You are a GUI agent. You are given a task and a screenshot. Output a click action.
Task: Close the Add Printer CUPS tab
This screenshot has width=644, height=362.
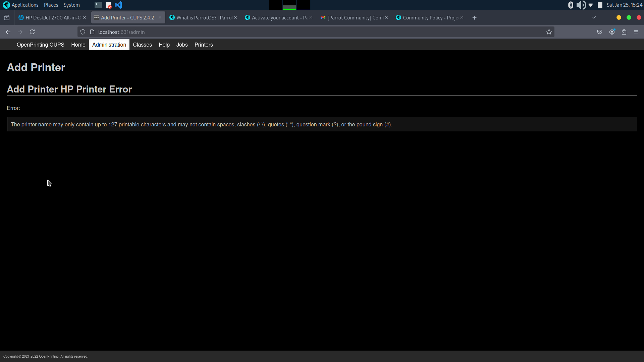160,18
